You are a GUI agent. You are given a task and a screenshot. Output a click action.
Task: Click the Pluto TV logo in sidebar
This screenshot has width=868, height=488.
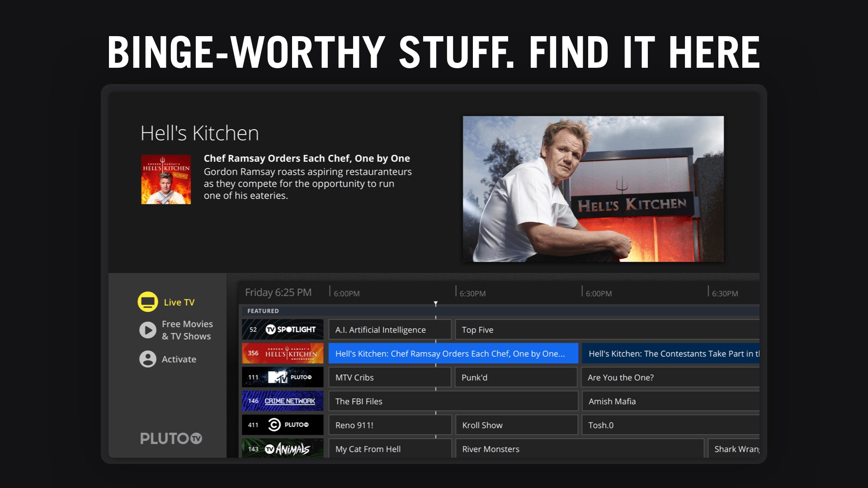point(171,438)
